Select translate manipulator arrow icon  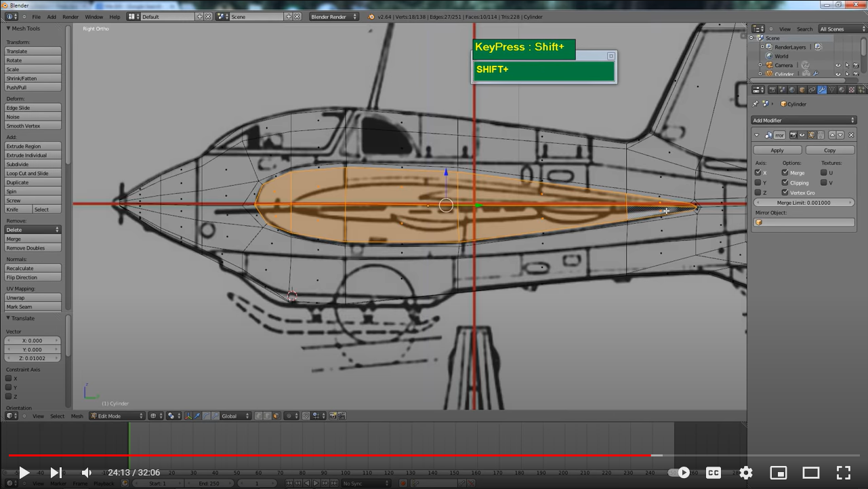[197, 416]
